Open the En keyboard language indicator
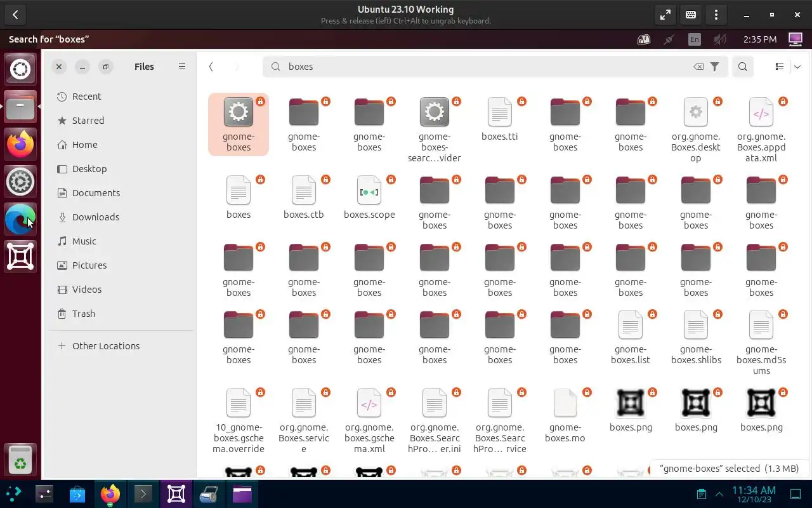The image size is (812, 508). click(695, 39)
